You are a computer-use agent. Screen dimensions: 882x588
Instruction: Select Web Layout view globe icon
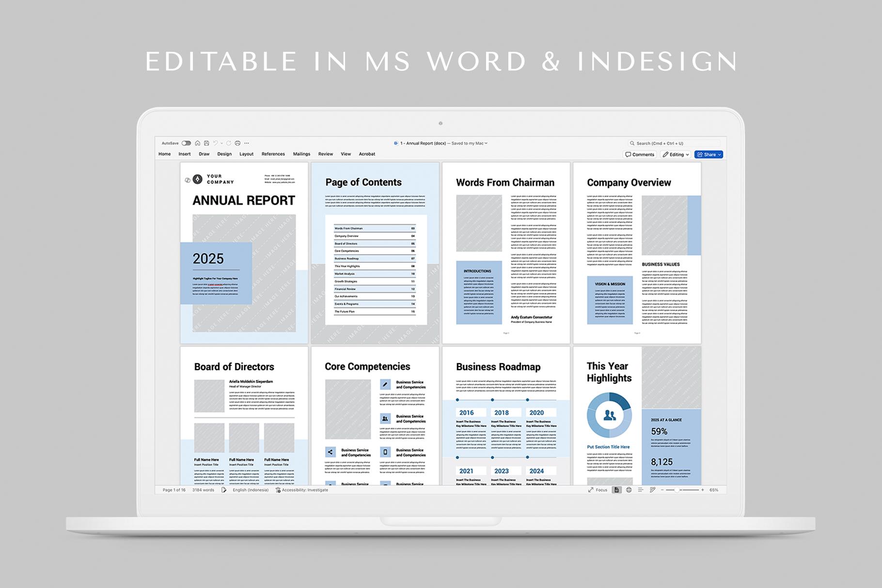[x=629, y=490]
